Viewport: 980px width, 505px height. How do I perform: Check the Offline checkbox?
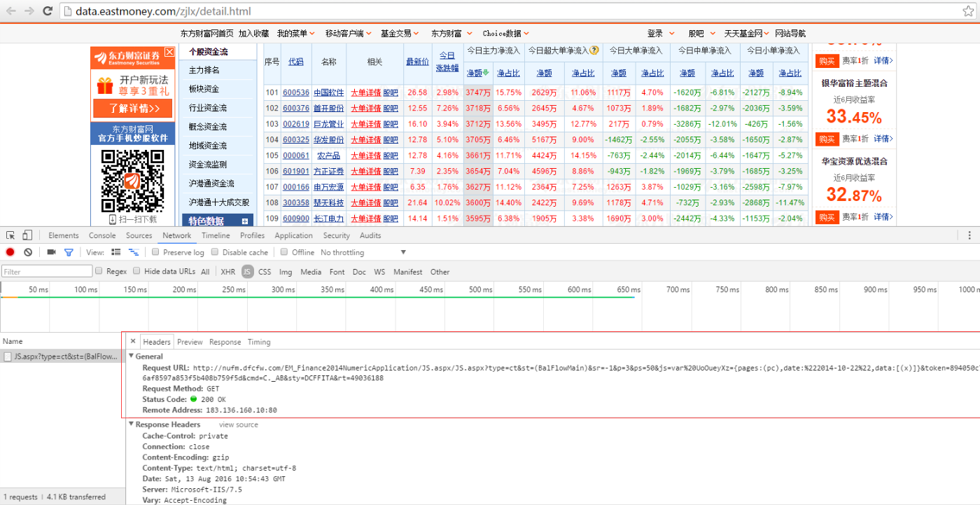(x=284, y=252)
